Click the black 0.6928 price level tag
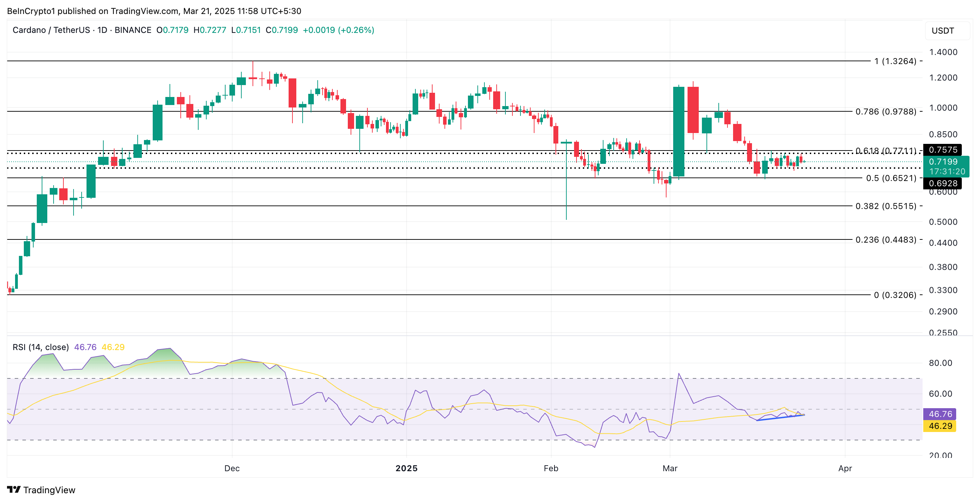Viewport: 980px width, 502px height. (x=943, y=183)
